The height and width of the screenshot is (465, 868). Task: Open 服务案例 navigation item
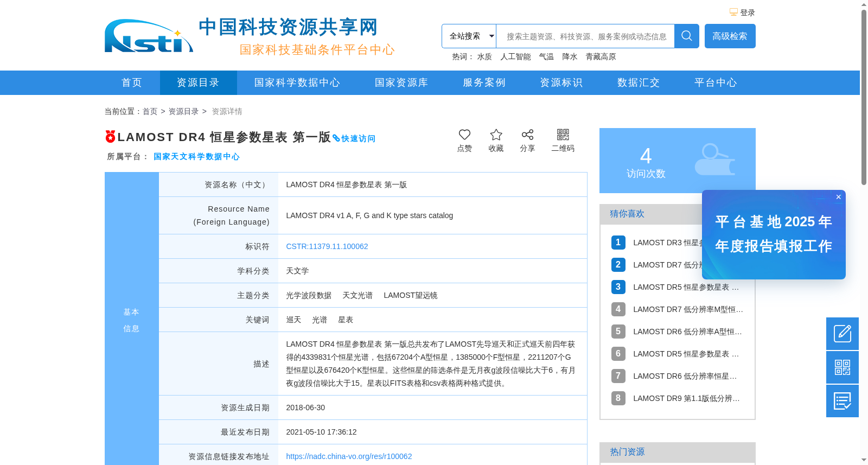[484, 82]
